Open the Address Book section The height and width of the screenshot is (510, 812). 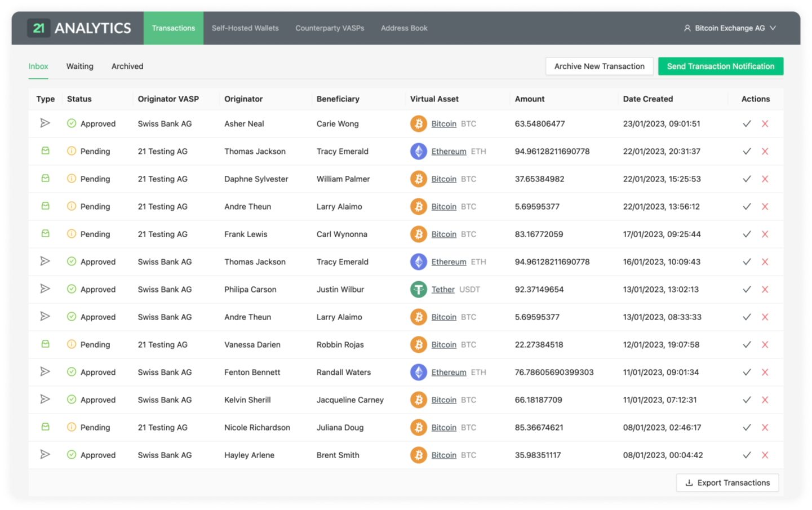[404, 28]
